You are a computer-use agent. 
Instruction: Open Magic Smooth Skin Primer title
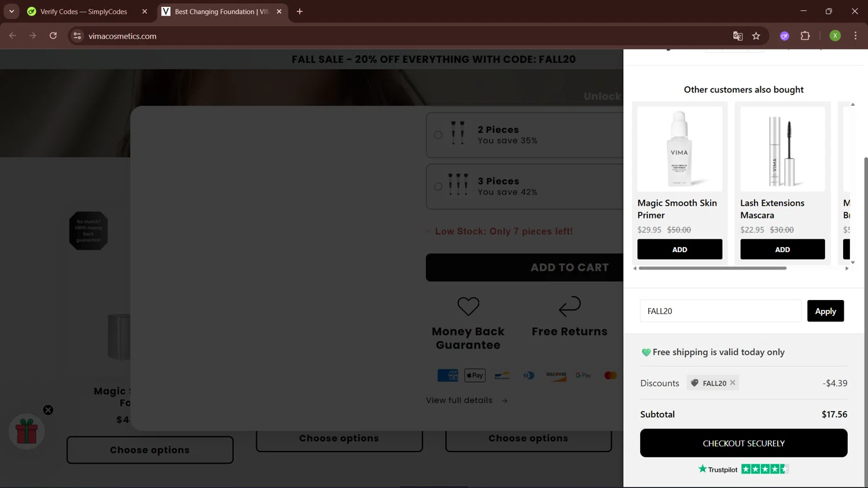(x=677, y=209)
